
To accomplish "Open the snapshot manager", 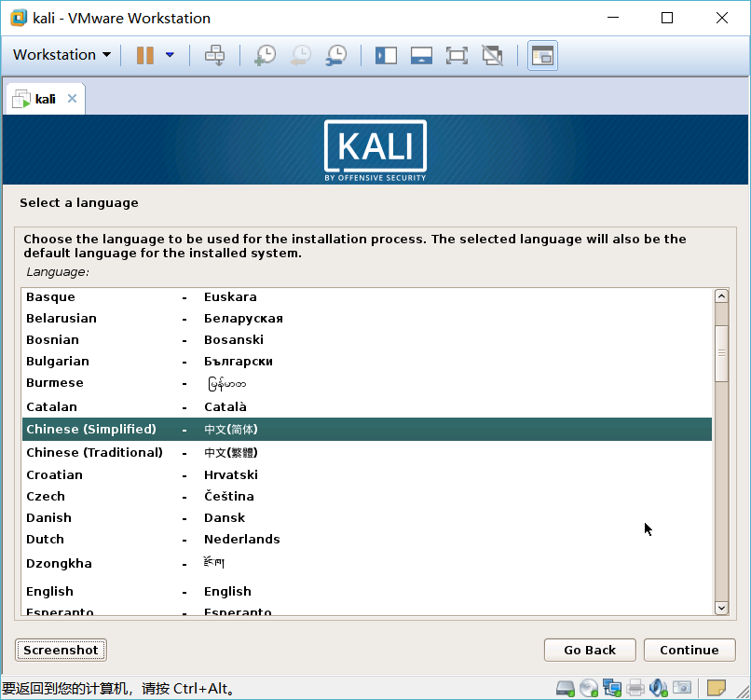I will click(x=336, y=55).
